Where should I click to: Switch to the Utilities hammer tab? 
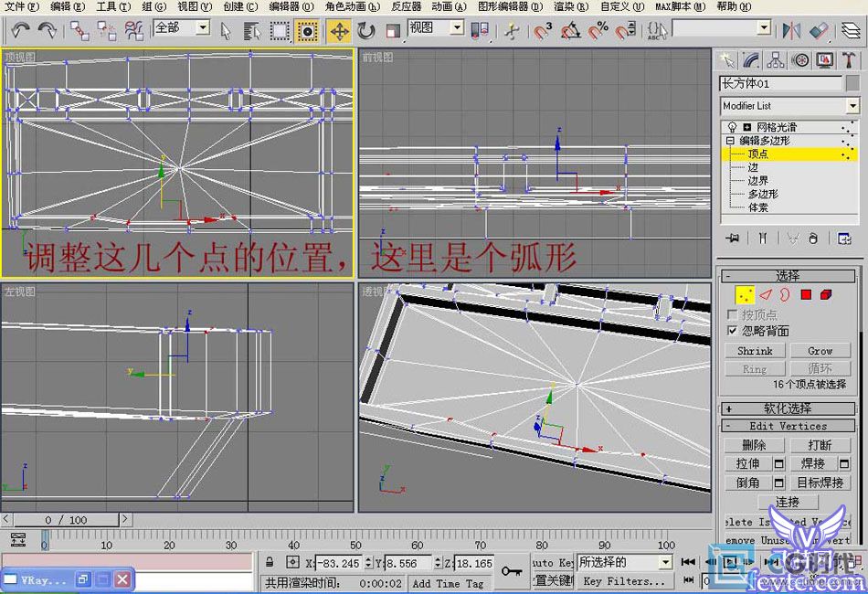pos(849,59)
